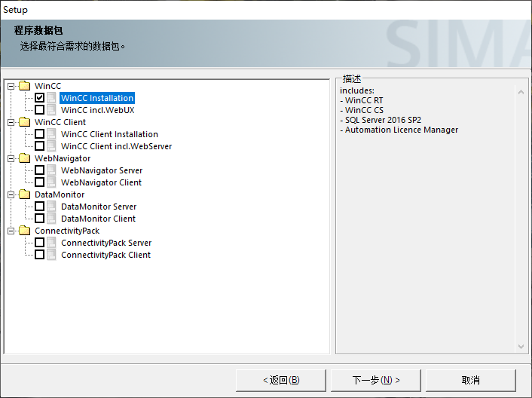Check the WebNavigator Server checkbox

click(x=39, y=170)
